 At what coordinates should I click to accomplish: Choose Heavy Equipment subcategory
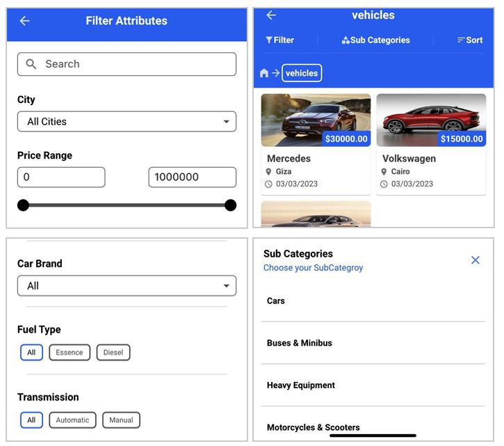click(373, 385)
